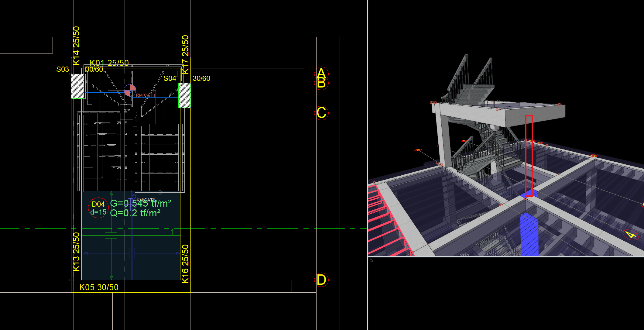Click the Q=0.2 tf/m² load text
This screenshot has width=644, height=330.
point(135,213)
